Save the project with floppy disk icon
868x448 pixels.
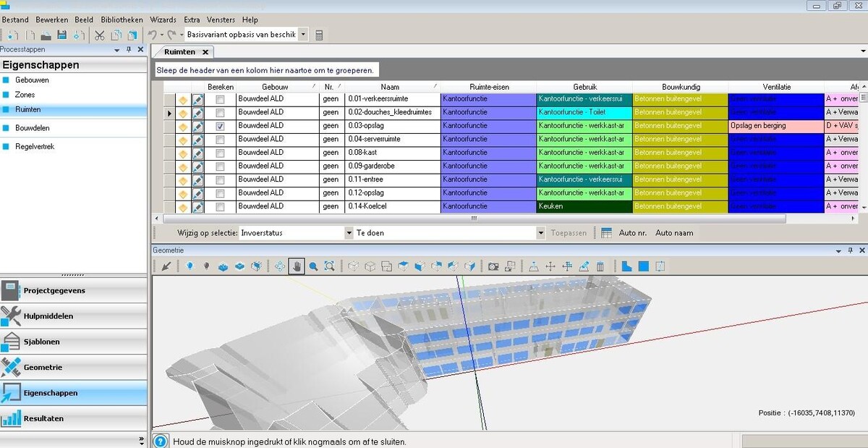click(61, 35)
